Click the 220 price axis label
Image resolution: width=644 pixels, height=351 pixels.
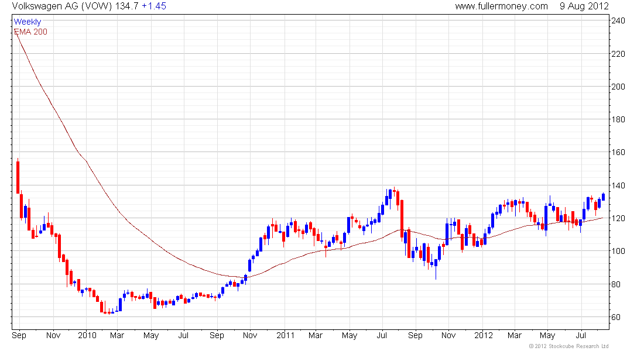pyautogui.click(x=618, y=54)
